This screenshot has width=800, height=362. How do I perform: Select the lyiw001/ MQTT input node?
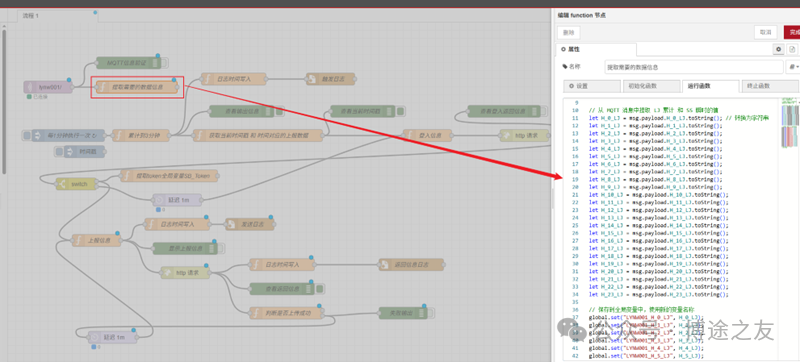point(48,87)
